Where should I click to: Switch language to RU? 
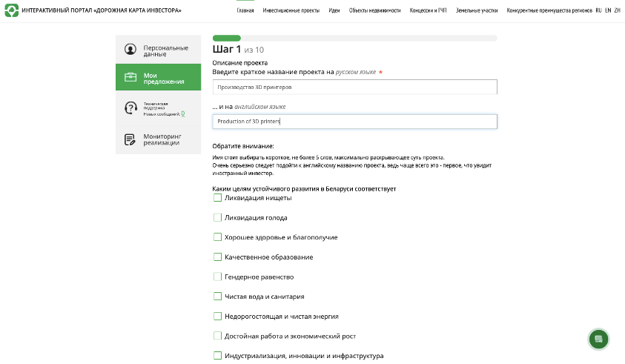pos(598,10)
